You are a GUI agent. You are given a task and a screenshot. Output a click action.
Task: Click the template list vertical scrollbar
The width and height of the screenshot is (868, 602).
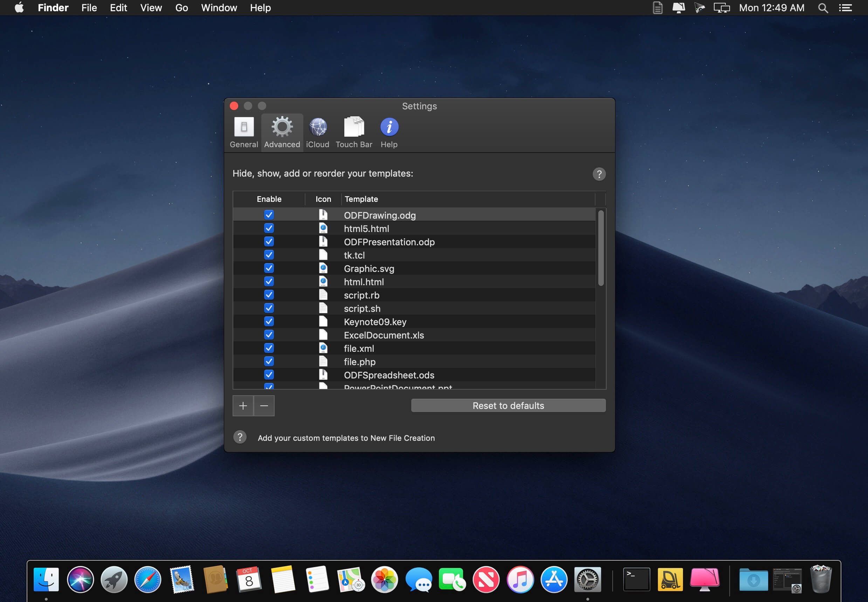coord(601,248)
